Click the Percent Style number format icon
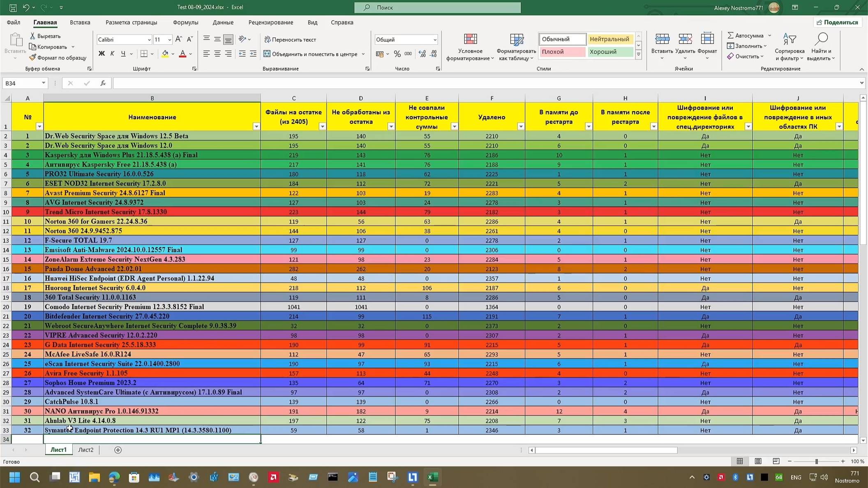 coord(397,54)
